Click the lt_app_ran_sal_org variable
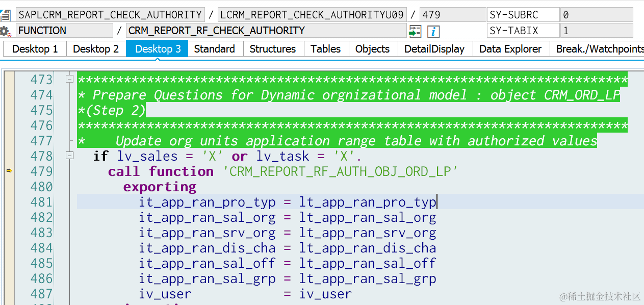 tap(368, 217)
